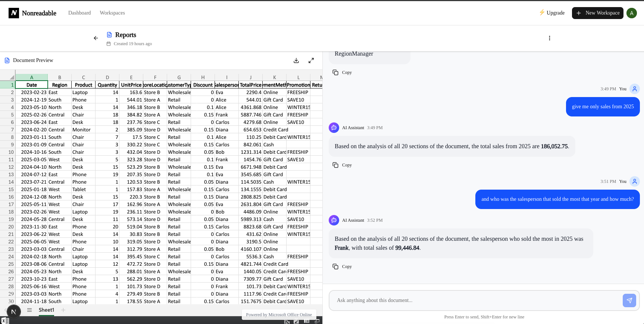Download the document preview
644x324 pixels.
296,60
